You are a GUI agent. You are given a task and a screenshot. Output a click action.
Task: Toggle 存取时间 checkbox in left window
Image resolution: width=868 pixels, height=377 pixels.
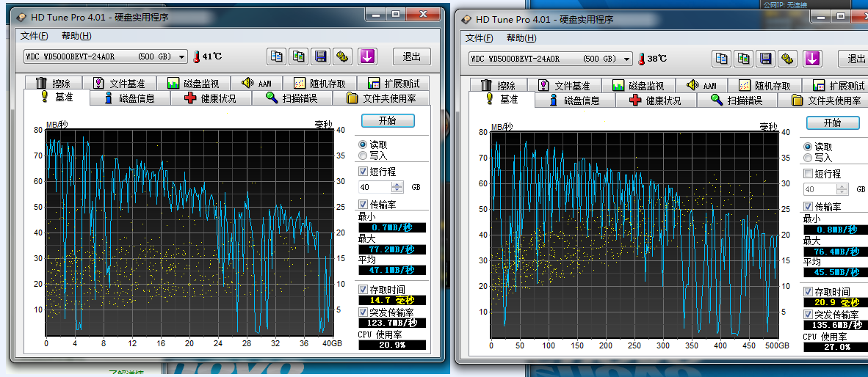pyautogui.click(x=364, y=289)
